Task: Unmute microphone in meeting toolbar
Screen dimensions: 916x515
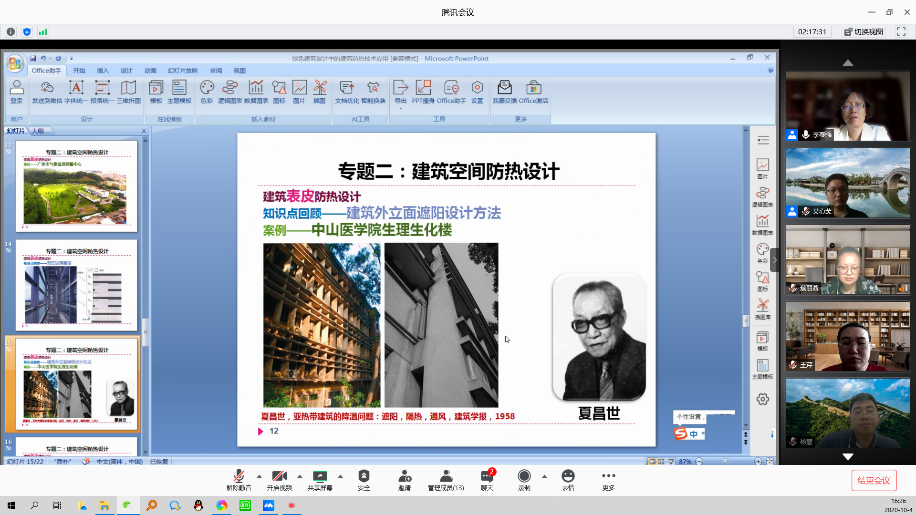Action: 238,478
